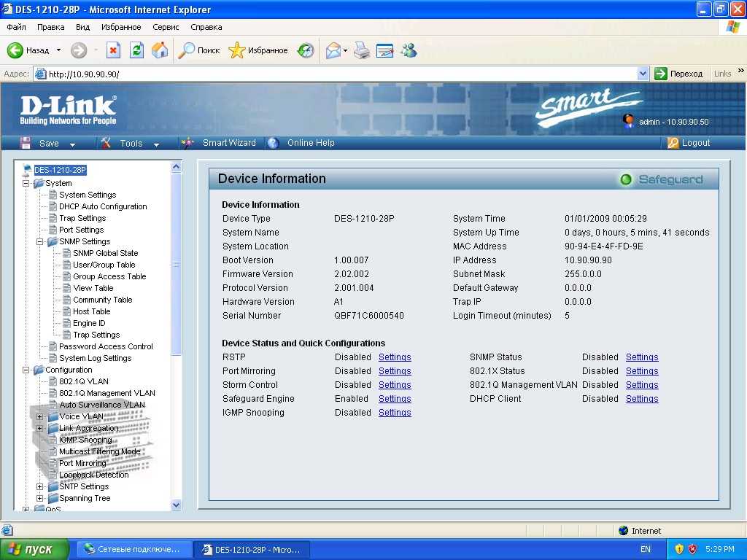Image resolution: width=747 pixels, height=560 pixels.
Task: Open the Сервис menu
Action: click(166, 27)
